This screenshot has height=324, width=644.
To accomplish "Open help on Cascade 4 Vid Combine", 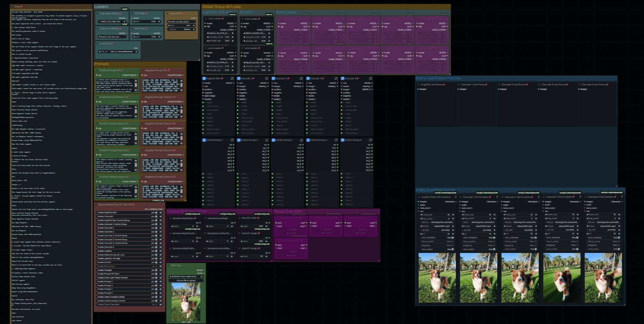I will coord(622,197).
